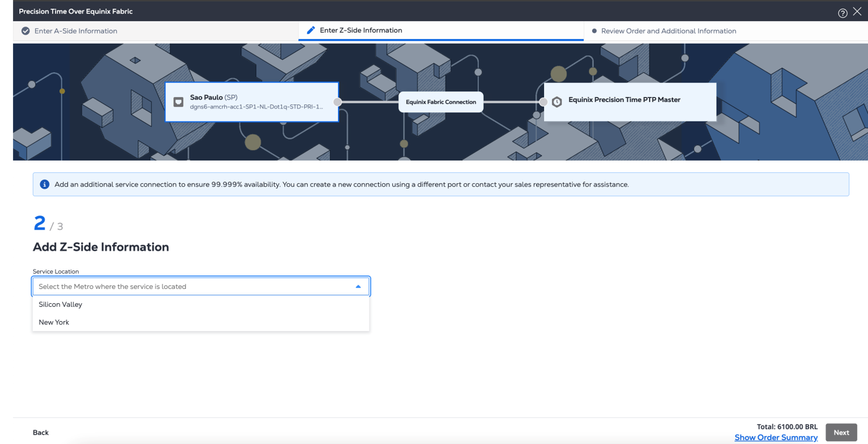Click the port icon in Sao Paulo card
Viewport: 868px width, 444px height.
(x=178, y=102)
